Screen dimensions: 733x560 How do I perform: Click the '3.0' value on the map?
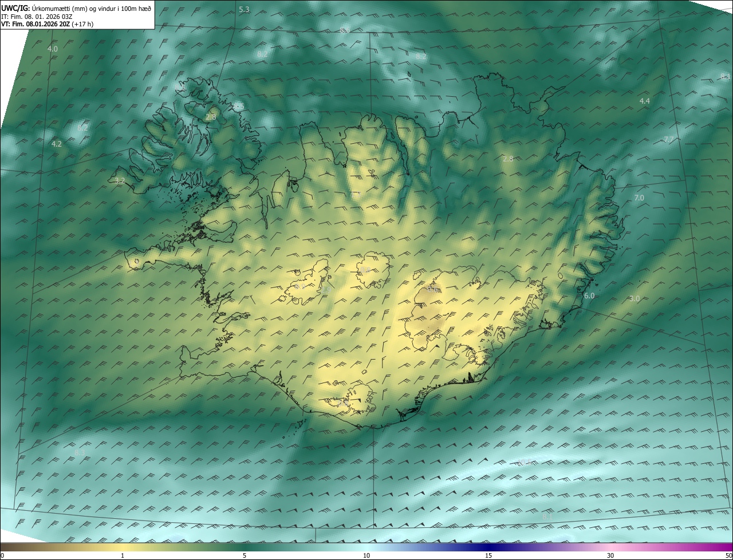[635, 298]
